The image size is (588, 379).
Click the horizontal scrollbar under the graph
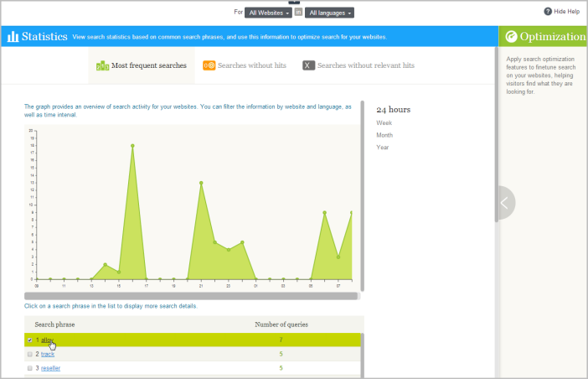click(x=191, y=296)
